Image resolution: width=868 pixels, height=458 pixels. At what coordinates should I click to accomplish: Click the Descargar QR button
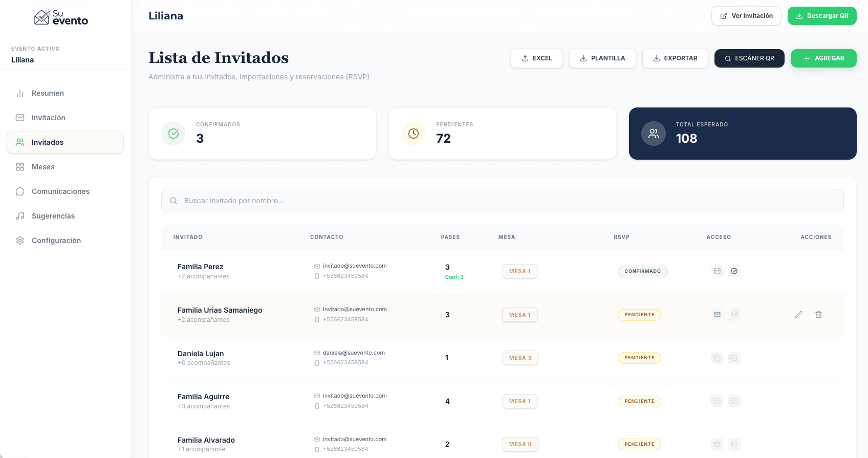[822, 16]
